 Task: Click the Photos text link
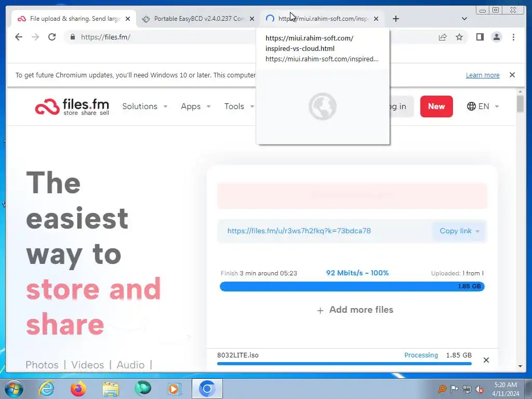click(x=42, y=365)
